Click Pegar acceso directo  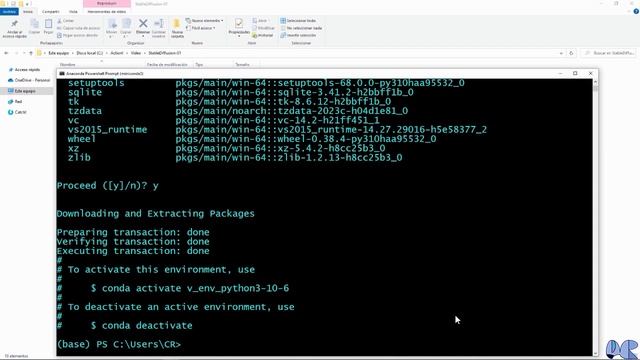coord(77,36)
